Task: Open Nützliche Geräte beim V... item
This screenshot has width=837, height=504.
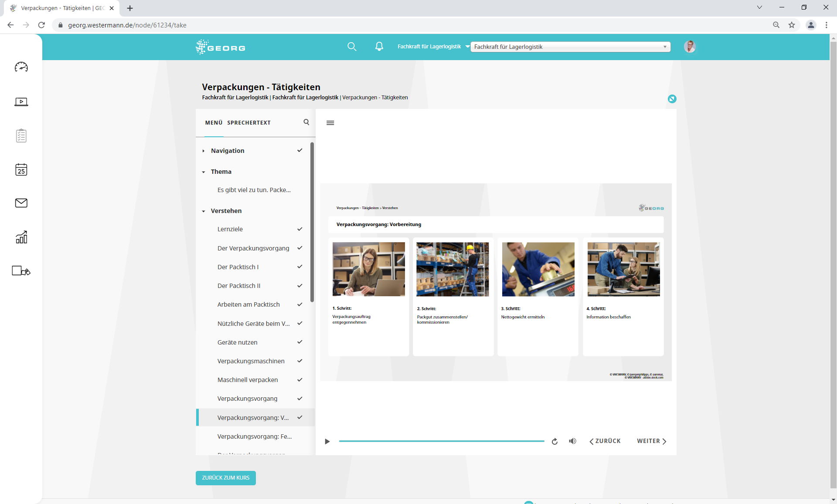Action: (x=254, y=324)
